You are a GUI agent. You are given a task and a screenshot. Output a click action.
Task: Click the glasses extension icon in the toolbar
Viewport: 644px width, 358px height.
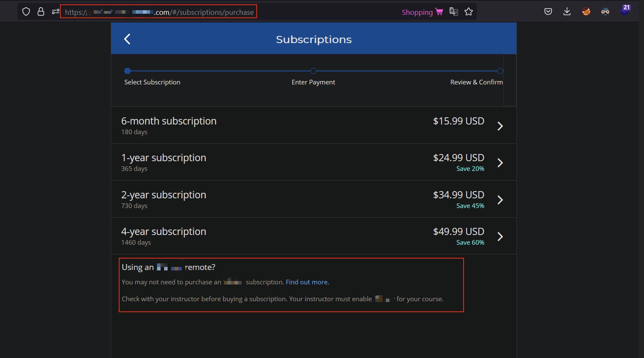coord(605,12)
